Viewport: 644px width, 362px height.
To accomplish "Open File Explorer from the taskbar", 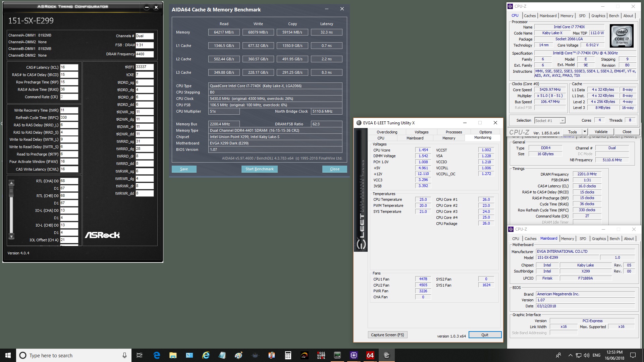I will click(173, 355).
